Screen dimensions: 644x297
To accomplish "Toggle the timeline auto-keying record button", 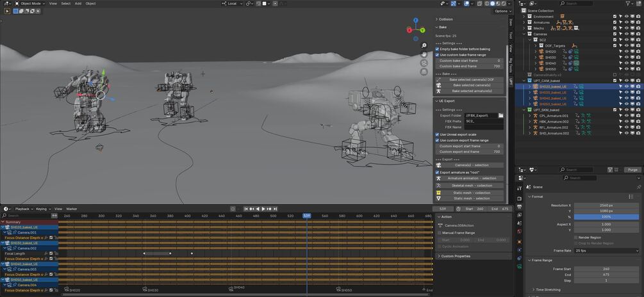I will coord(233,209).
